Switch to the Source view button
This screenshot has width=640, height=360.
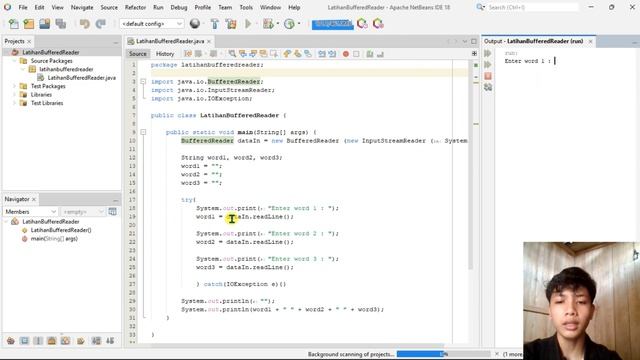(138, 54)
